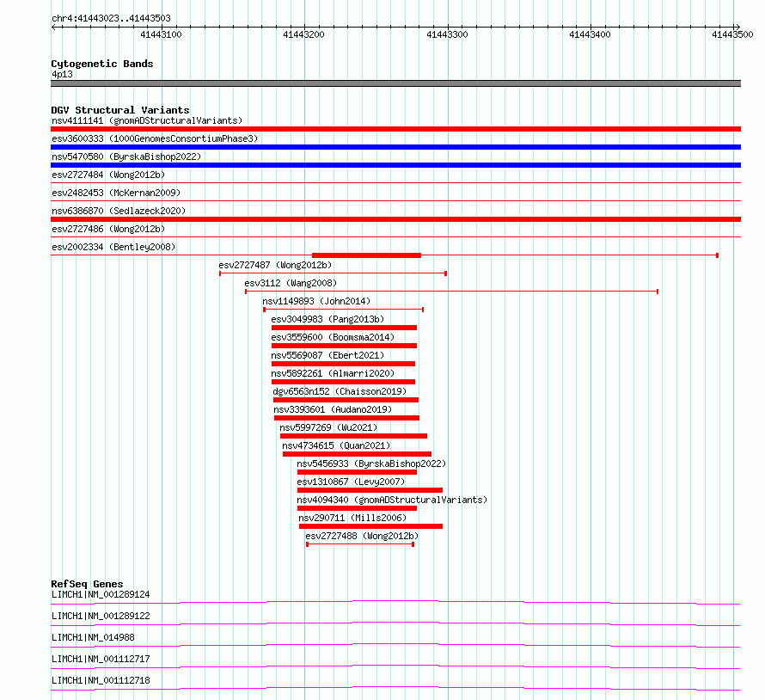Open variant nsv5569087 (Ebert2021)

pyautogui.click(x=327, y=355)
